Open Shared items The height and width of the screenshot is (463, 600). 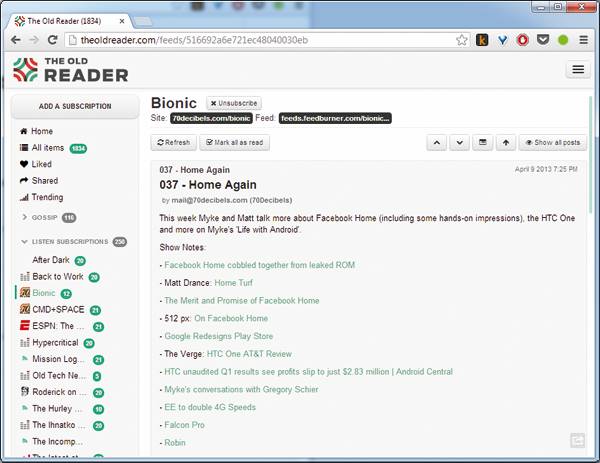(45, 181)
